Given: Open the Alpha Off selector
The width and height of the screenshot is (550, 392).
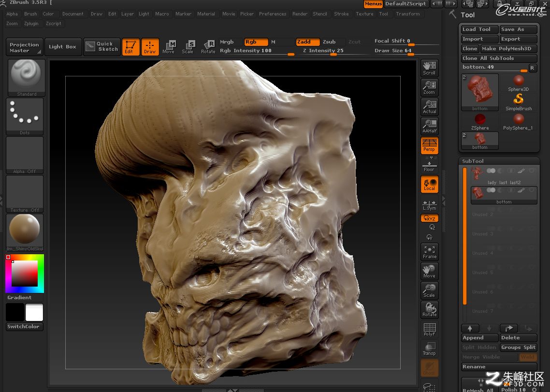Looking at the screenshot, I should 25,155.
